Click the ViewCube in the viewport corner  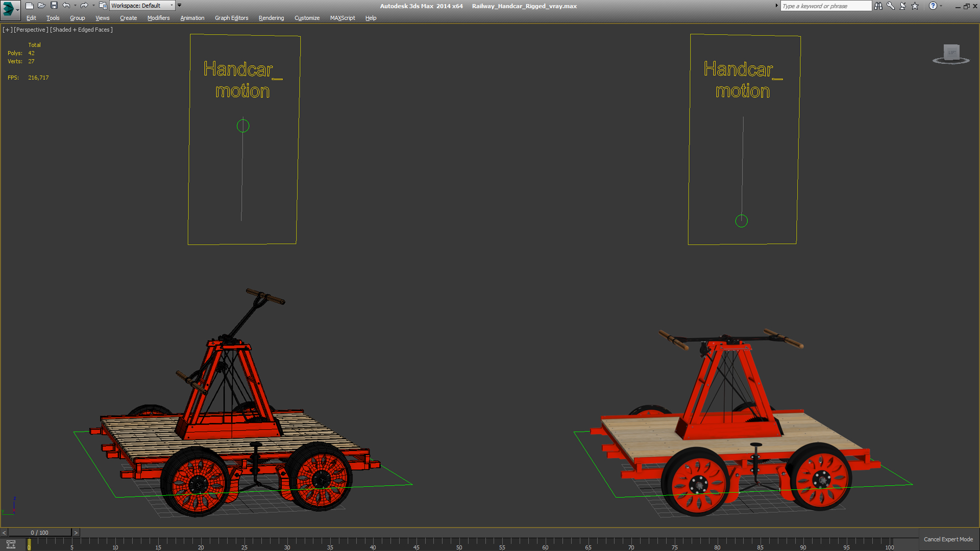(x=951, y=54)
